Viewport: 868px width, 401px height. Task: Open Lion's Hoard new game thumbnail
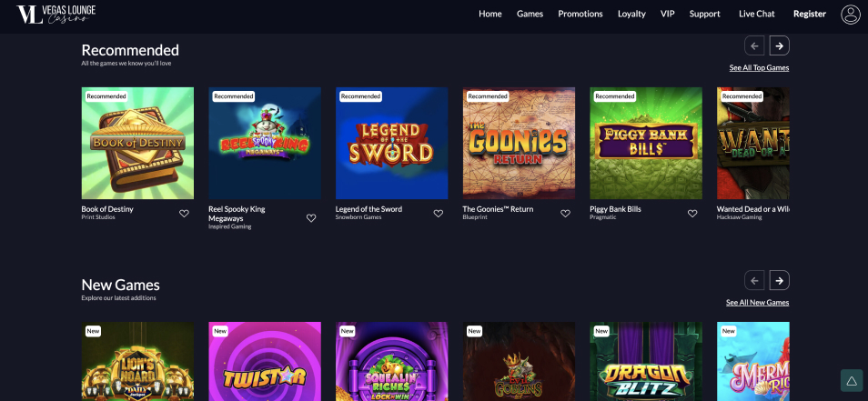pos(137,361)
